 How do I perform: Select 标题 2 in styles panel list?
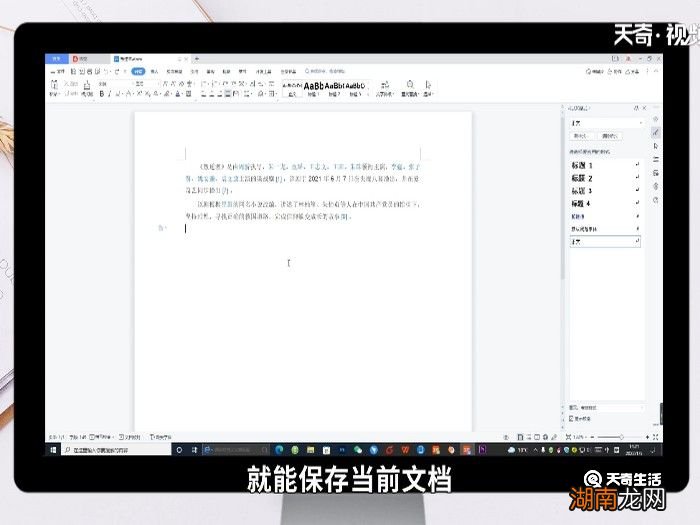[x=605, y=178]
